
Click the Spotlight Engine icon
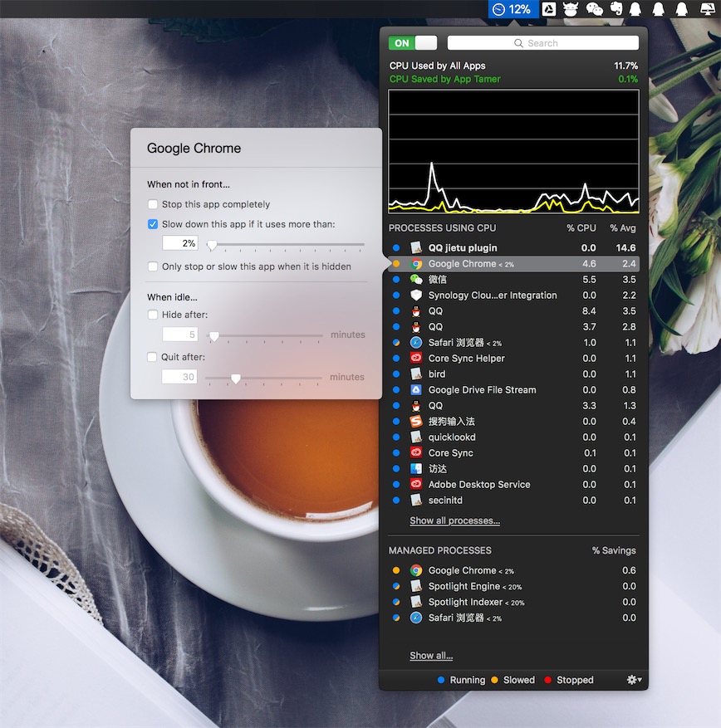(x=416, y=586)
